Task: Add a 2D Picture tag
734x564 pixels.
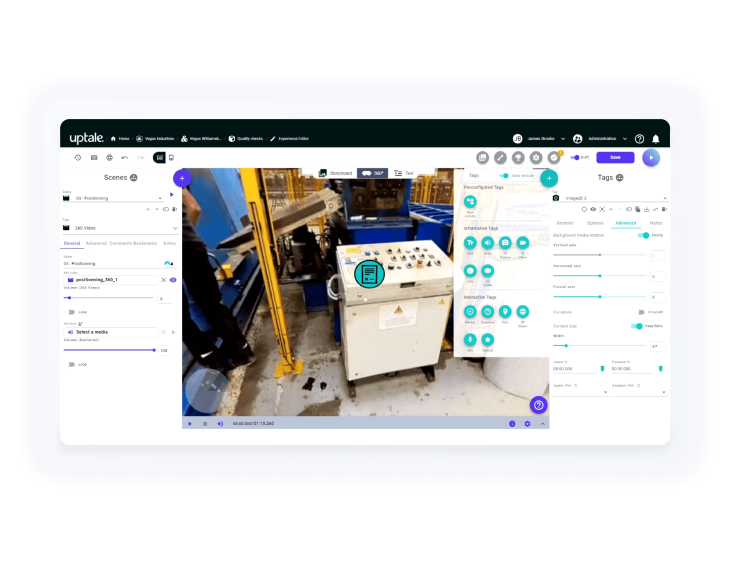Action: [505, 243]
